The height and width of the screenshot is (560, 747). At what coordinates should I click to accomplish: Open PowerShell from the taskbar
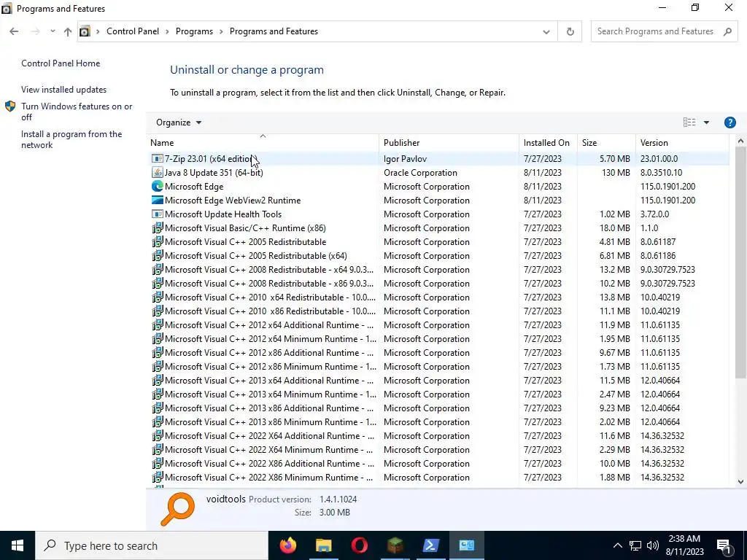tap(430, 545)
